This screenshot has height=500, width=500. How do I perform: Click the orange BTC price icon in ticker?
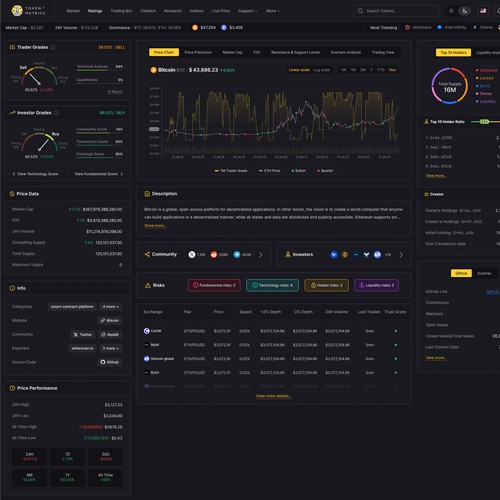coord(195,27)
